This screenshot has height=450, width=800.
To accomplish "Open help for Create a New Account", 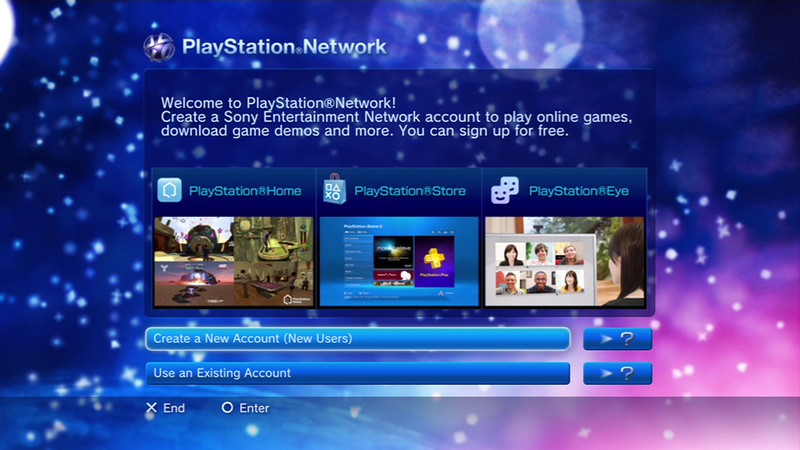I will [x=617, y=339].
